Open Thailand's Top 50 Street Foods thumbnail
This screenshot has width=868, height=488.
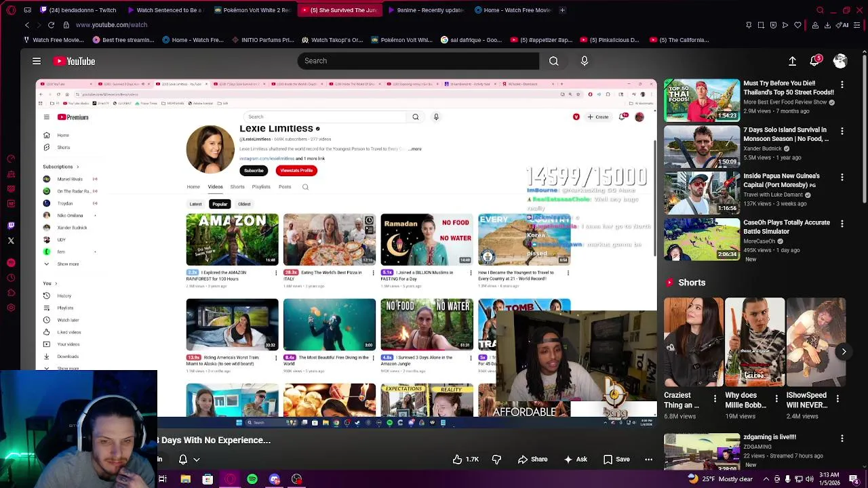[x=702, y=100]
